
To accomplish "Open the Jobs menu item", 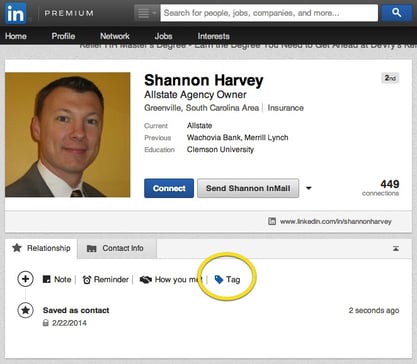I will click(163, 36).
